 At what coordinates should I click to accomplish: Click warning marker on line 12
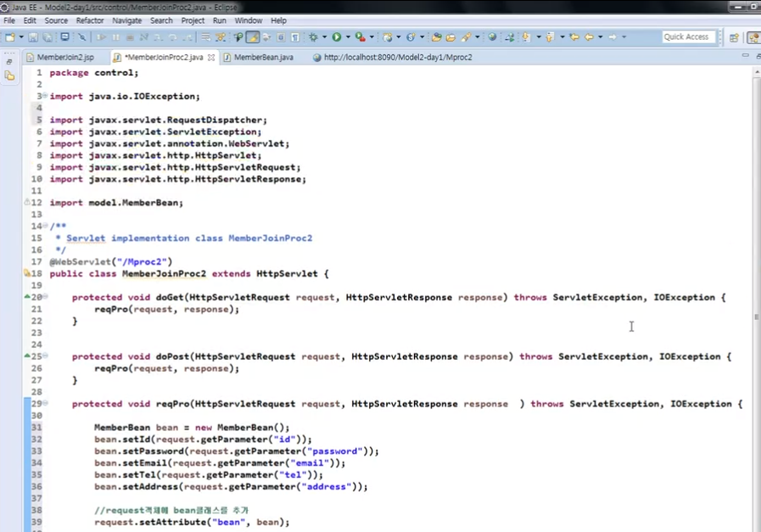[27, 203]
